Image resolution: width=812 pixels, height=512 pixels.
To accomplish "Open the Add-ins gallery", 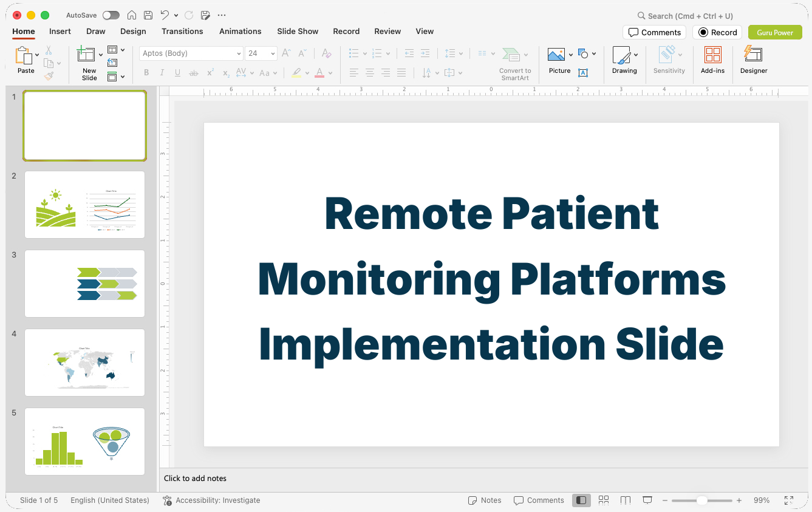I will pyautogui.click(x=712, y=60).
